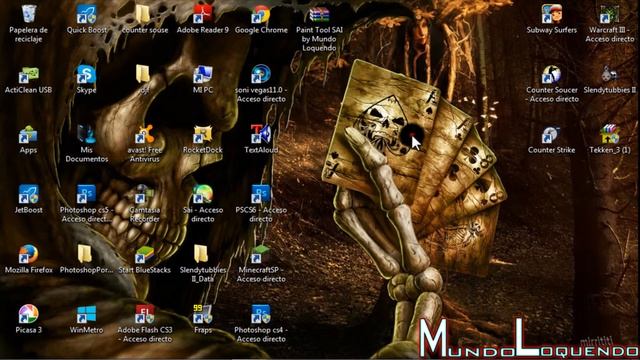Viewport: 640px width, 360px height.
Task: Select ActiClean USB icon
Action: [29, 74]
